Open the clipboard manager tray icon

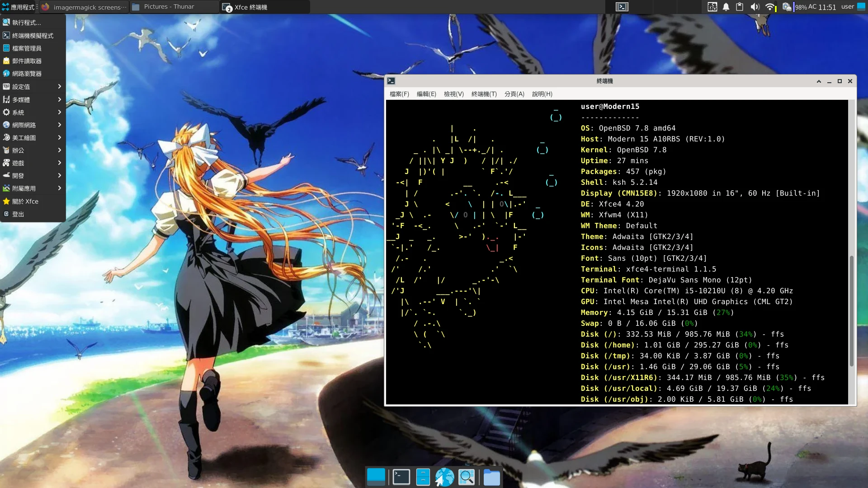(740, 7)
